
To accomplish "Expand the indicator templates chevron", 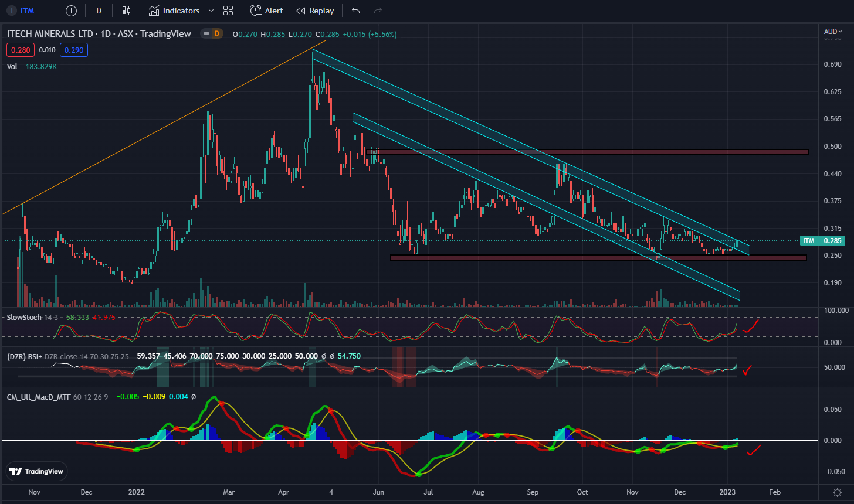I will [x=211, y=11].
